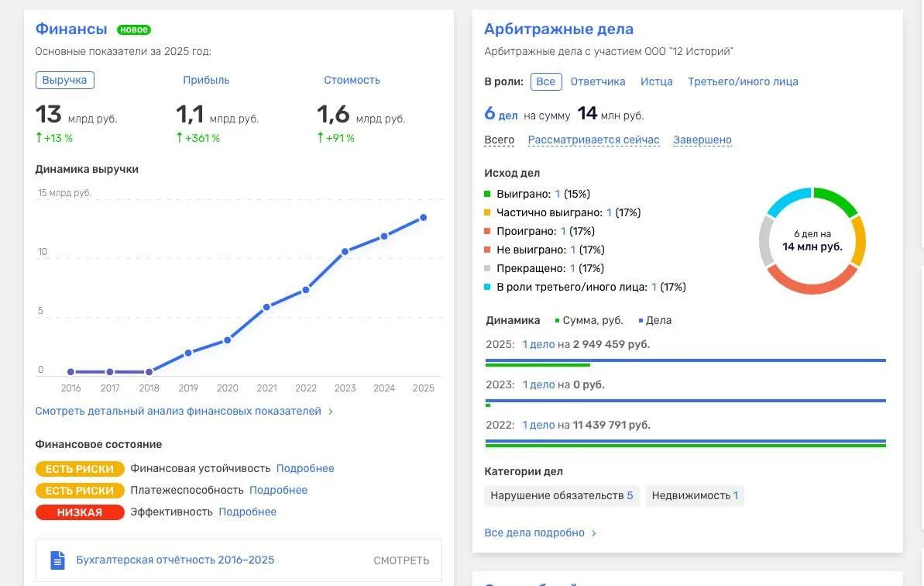Click the green 'новое' badge next to Финансы
The height and width of the screenshot is (586, 924).
[134, 29]
